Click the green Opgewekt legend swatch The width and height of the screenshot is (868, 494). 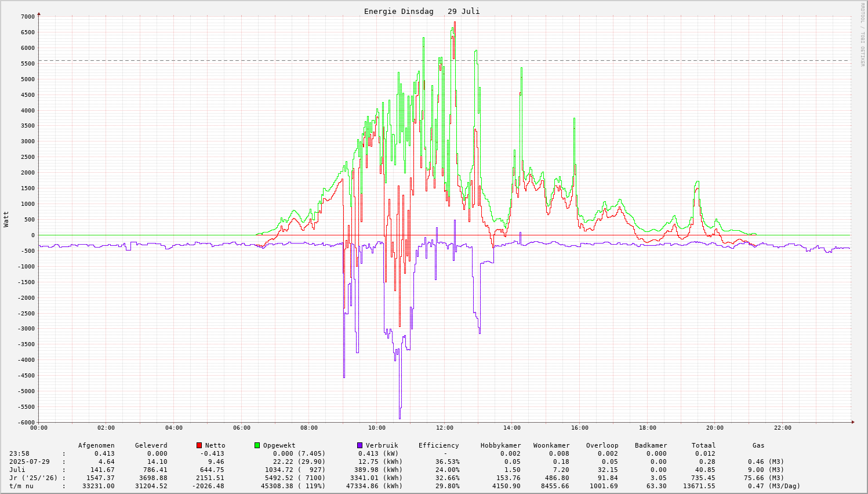click(257, 445)
